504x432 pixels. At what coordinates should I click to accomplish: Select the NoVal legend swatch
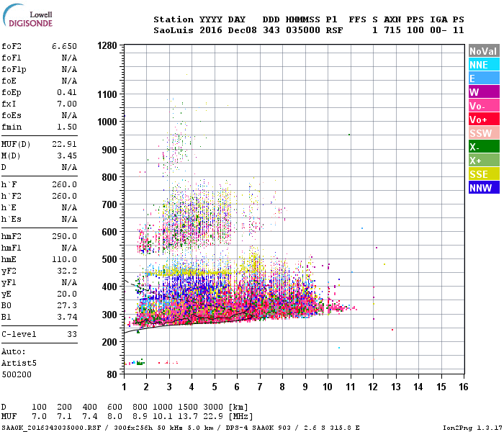[x=484, y=51]
